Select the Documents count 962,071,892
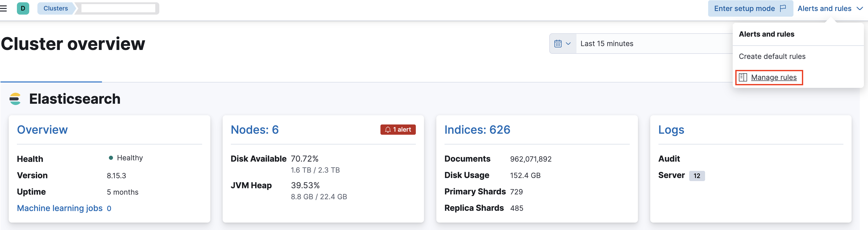The width and height of the screenshot is (868, 230). tap(531, 159)
